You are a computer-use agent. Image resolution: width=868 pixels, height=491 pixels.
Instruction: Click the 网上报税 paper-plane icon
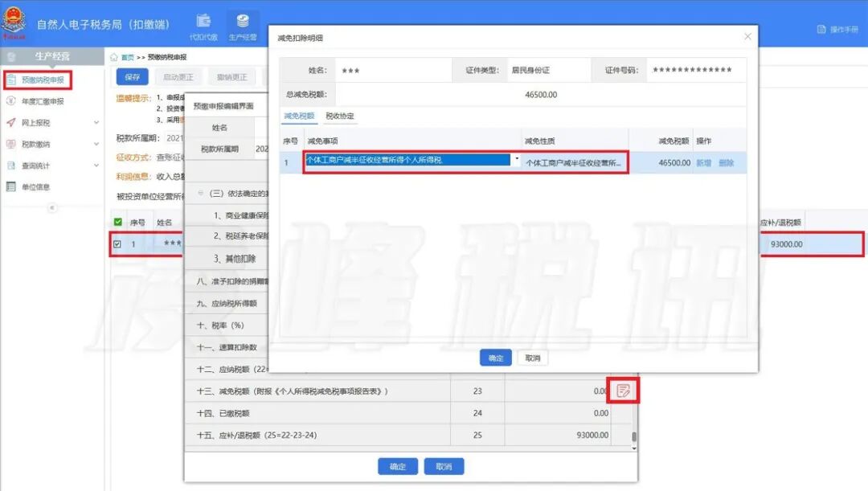[x=11, y=122]
